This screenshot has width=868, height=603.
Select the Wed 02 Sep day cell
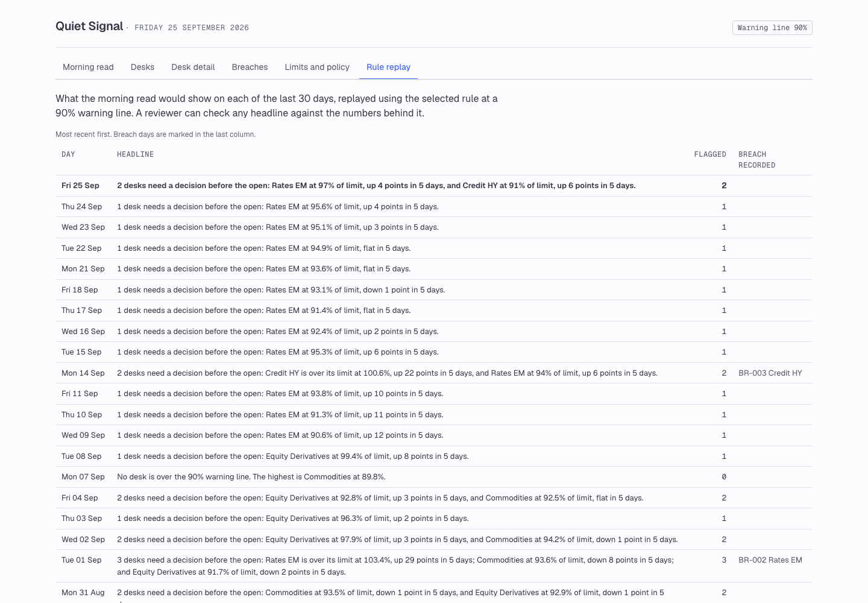[83, 540]
